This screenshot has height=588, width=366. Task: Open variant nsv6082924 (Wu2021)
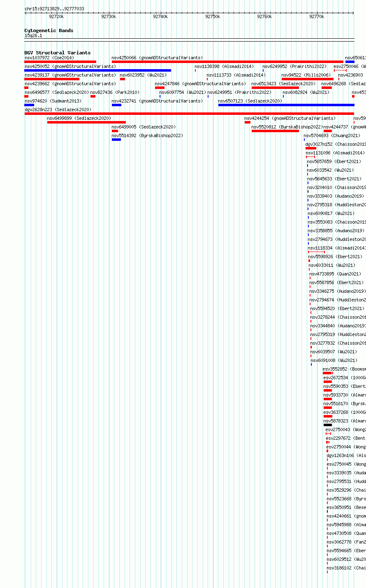tap(306, 92)
